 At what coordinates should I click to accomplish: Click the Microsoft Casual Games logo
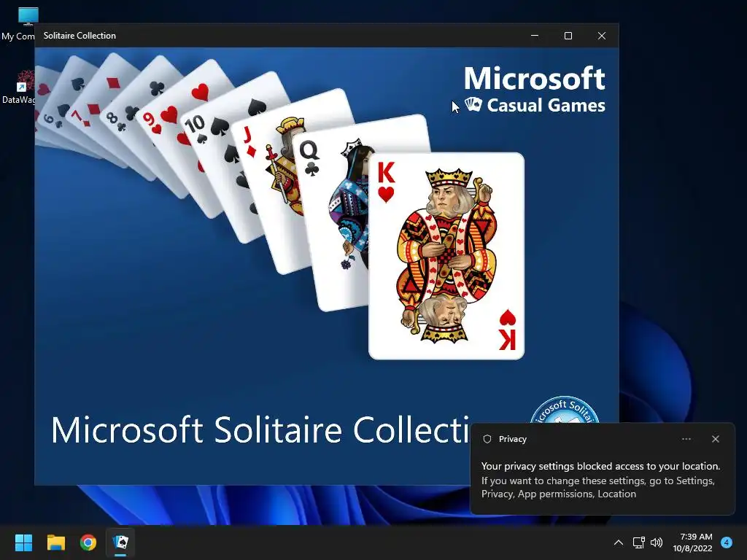point(534,90)
